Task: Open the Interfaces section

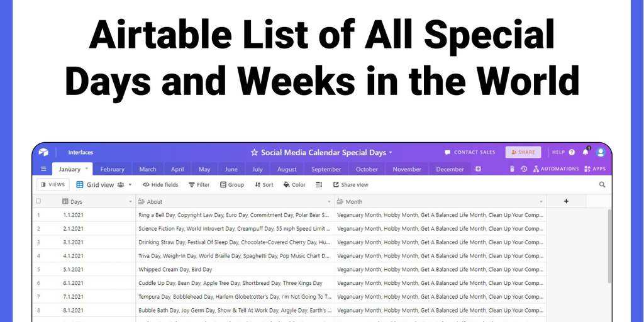Action: pyautogui.click(x=80, y=152)
